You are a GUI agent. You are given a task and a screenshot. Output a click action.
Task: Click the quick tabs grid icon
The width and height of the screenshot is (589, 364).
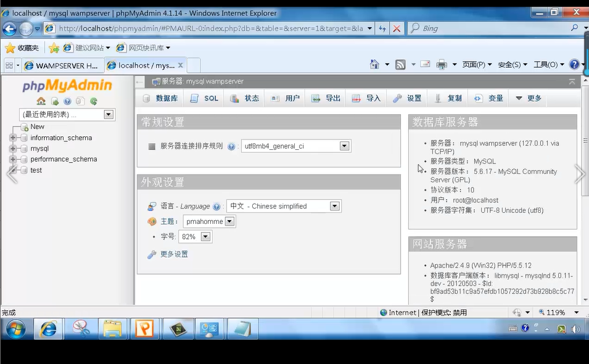9,65
